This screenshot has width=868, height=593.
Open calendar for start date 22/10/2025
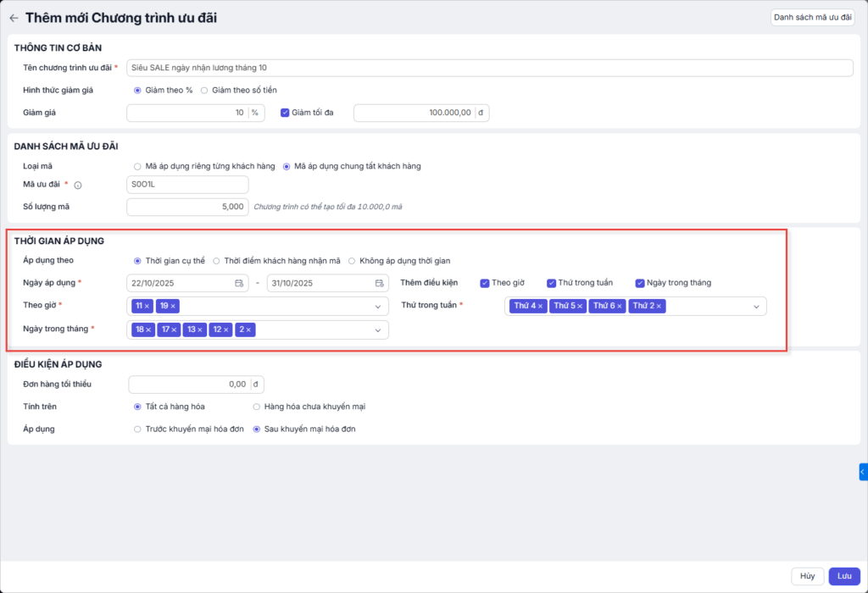click(239, 283)
